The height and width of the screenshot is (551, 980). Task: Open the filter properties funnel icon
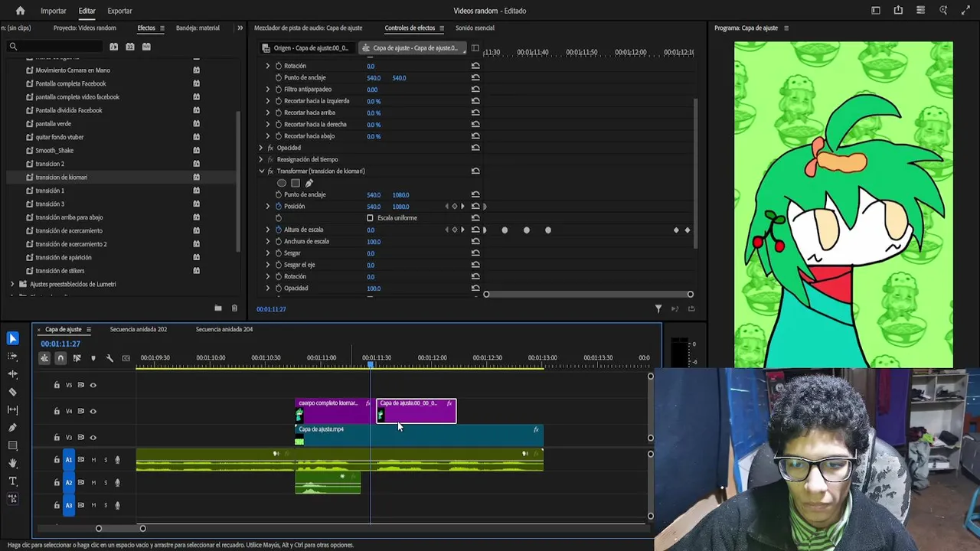point(658,309)
